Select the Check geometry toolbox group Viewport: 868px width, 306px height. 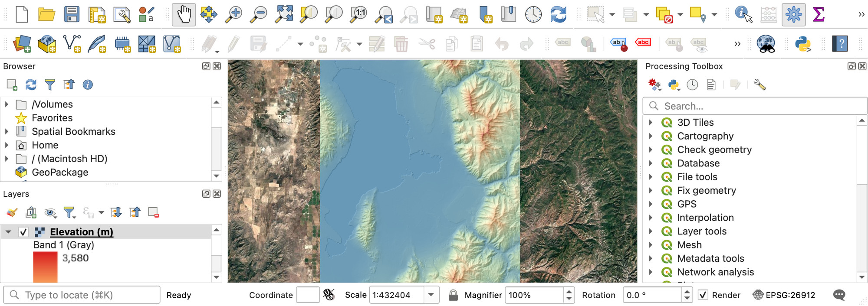coord(714,150)
